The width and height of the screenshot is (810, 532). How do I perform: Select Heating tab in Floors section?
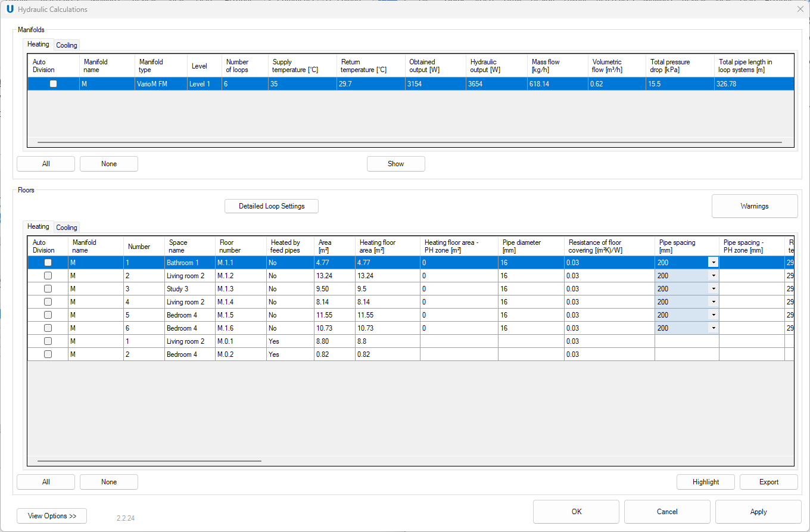[38, 226]
